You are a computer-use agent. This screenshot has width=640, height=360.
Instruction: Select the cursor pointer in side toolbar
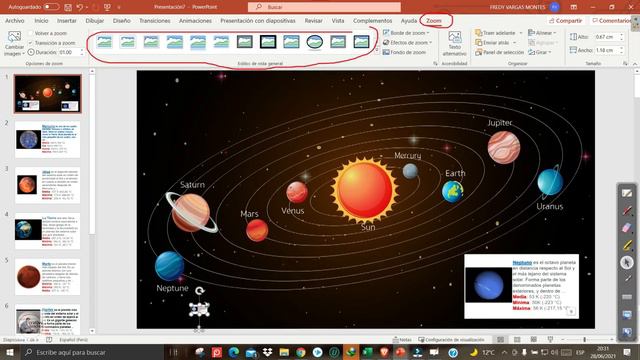(x=627, y=262)
